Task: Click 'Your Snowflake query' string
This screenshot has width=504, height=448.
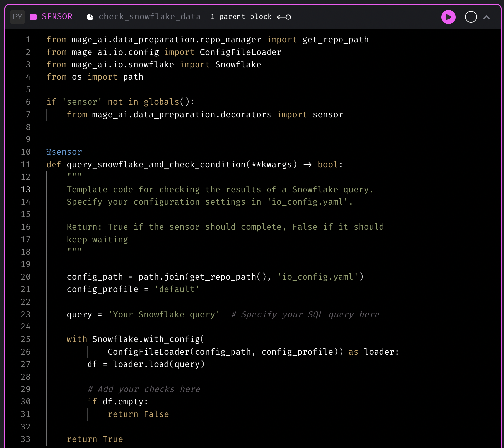Action: [164, 315]
